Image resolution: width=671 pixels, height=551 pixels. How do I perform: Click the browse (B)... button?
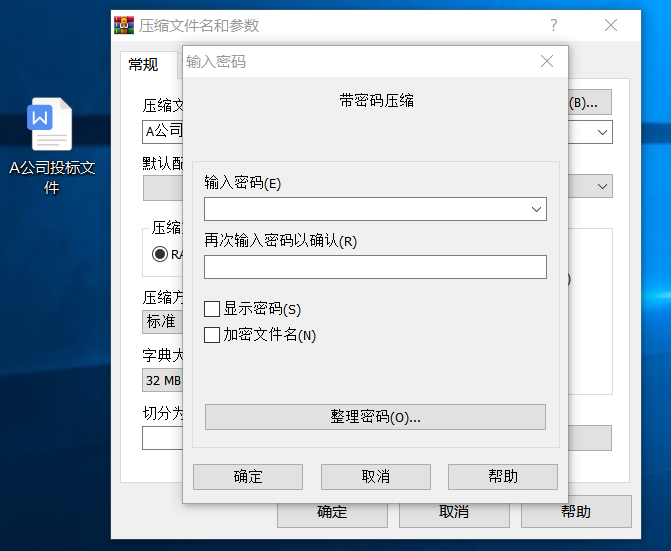[590, 102]
